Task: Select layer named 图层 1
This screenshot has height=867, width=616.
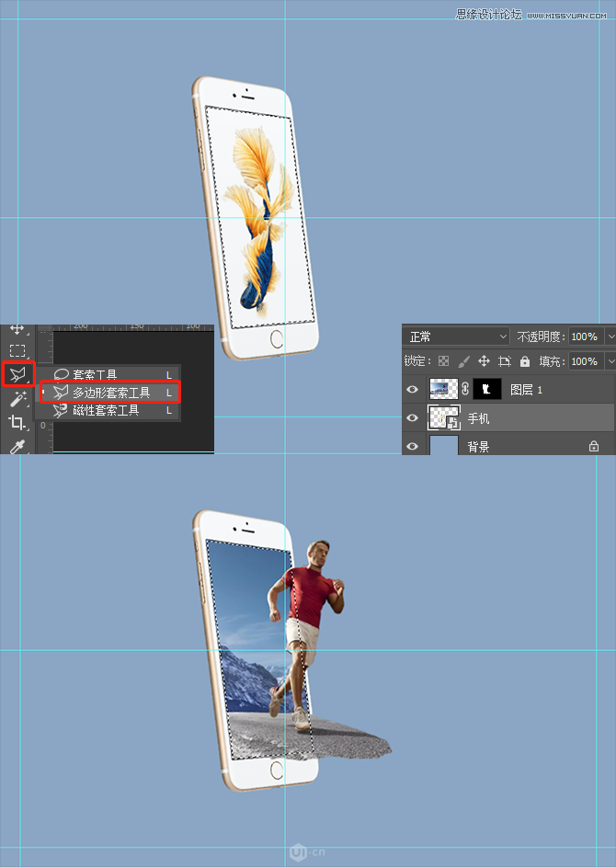Action: tap(526, 390)
